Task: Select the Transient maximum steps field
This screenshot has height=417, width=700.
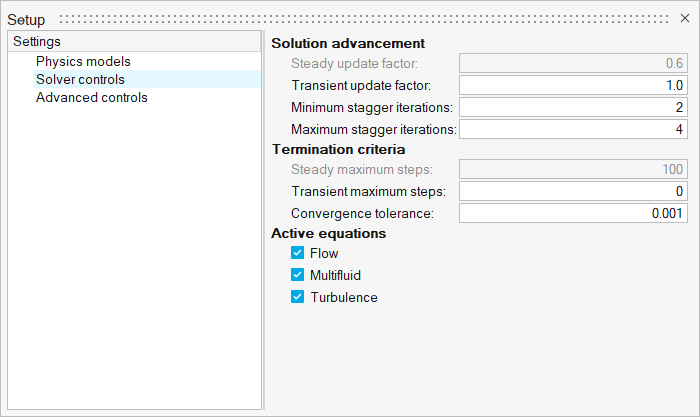Action: pos(573,191)
